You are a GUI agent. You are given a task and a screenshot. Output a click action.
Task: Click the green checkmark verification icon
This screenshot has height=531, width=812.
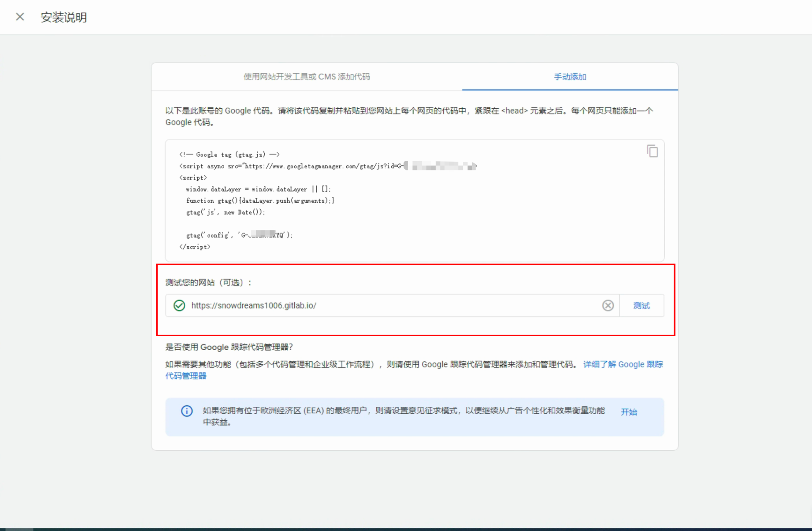(x=179, y=305)
